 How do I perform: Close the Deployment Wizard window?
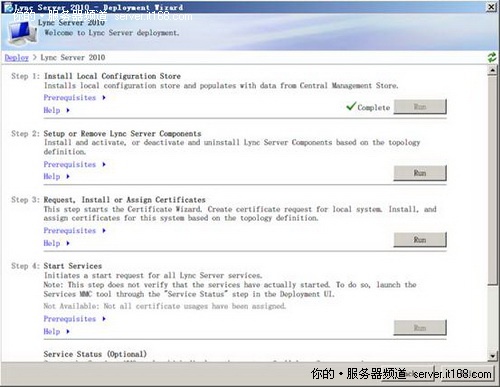pyautogui.click(x=491, y=7)
